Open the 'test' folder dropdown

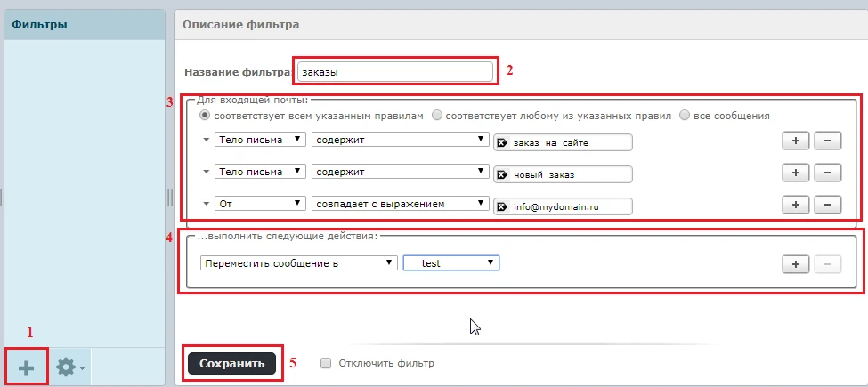(x=450, y=263)
